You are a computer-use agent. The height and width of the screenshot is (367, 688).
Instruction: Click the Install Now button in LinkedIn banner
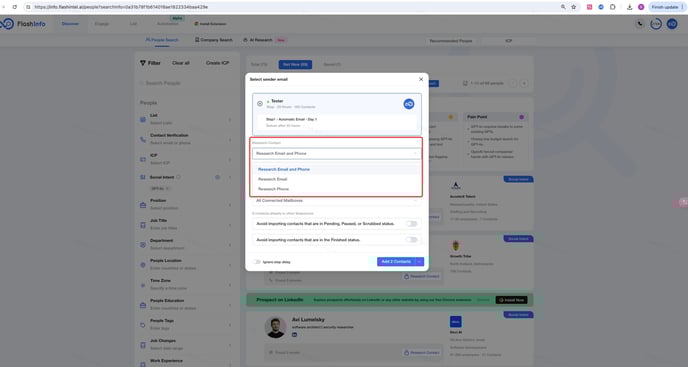(511, 300)
